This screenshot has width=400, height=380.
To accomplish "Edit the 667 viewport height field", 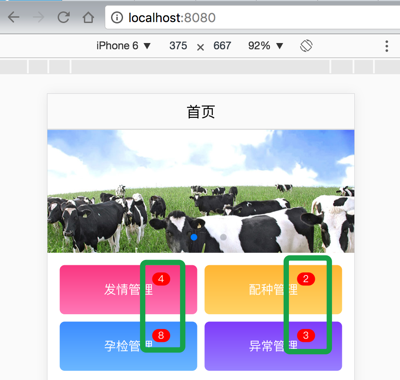I will coord(222,46).
